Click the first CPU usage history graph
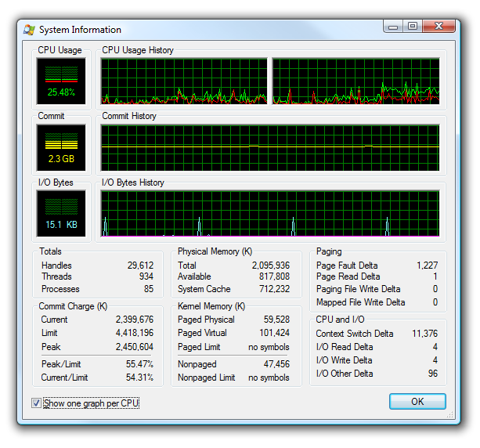 pyautogui.click(x=184, y=81)
